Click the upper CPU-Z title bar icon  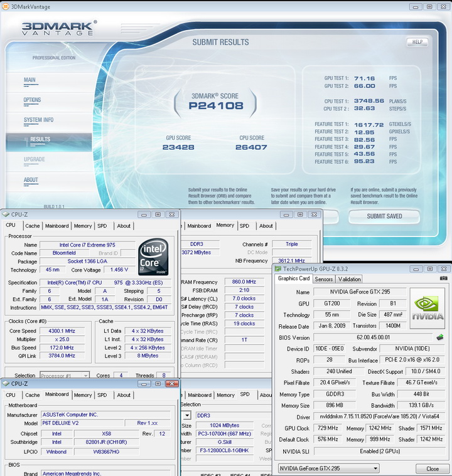(x=6, y=214)
